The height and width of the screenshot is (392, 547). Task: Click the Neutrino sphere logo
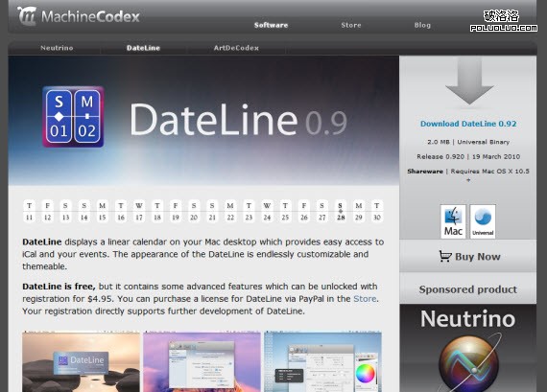[x=469, y=364]
